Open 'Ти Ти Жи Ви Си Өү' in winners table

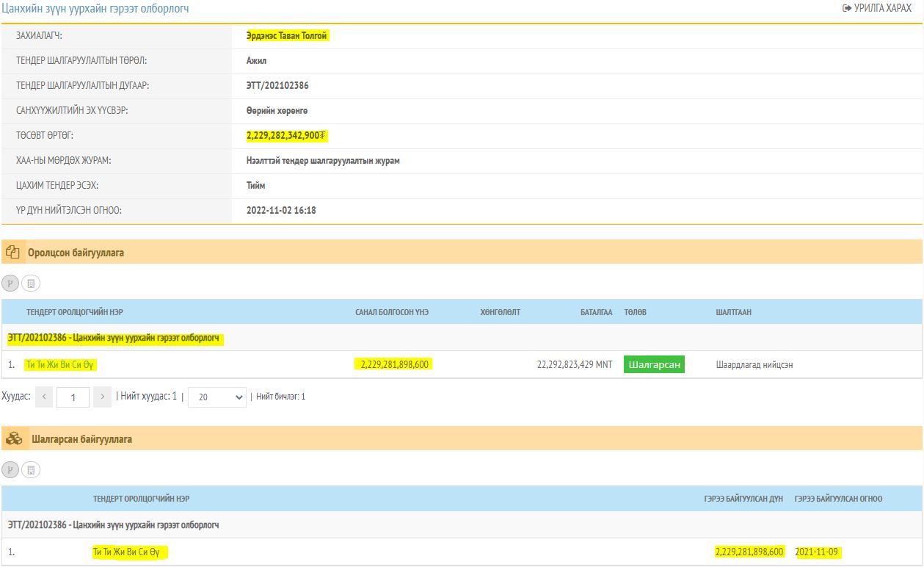131,552
